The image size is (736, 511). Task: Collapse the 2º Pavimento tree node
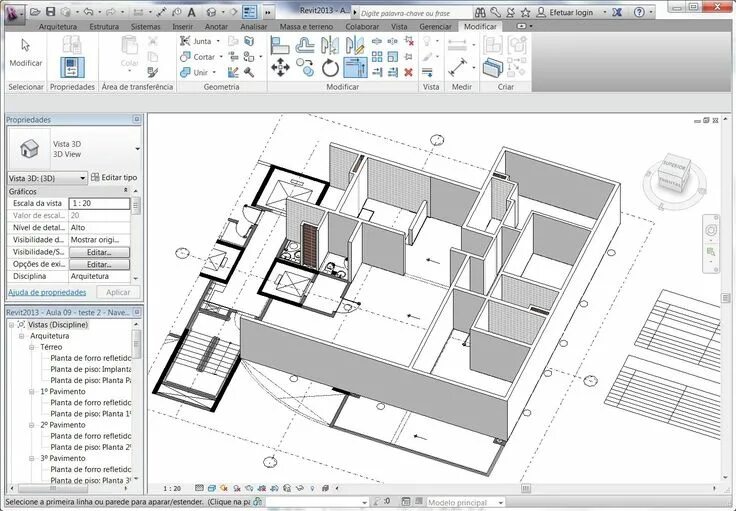[32, 425]
